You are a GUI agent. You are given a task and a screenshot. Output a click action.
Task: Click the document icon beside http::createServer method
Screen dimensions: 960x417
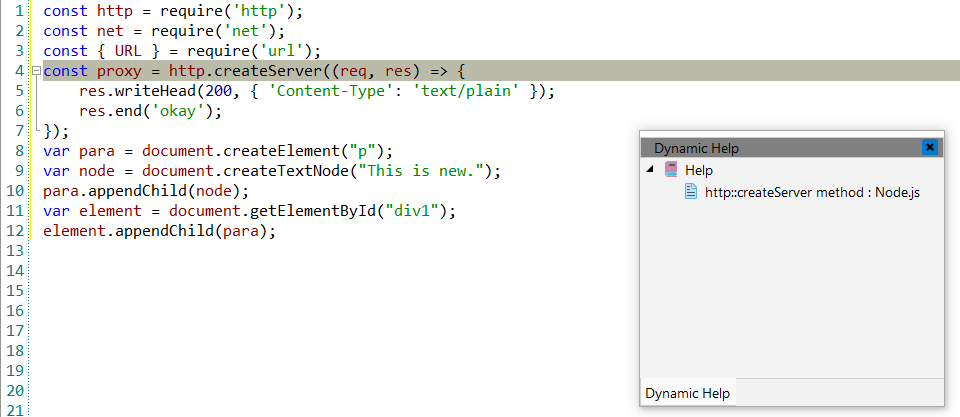click(691, 192)
